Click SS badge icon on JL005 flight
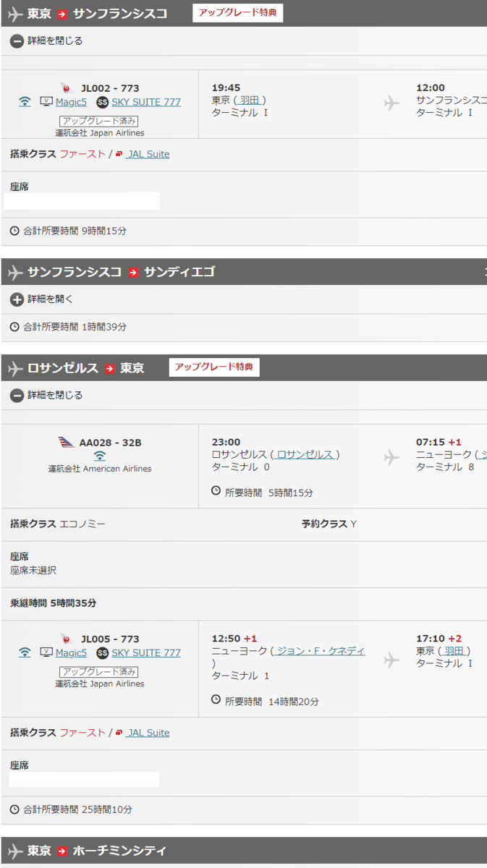The width and height of the screenshot is (487, 868). pyautogui.click(x=102, y=653)
